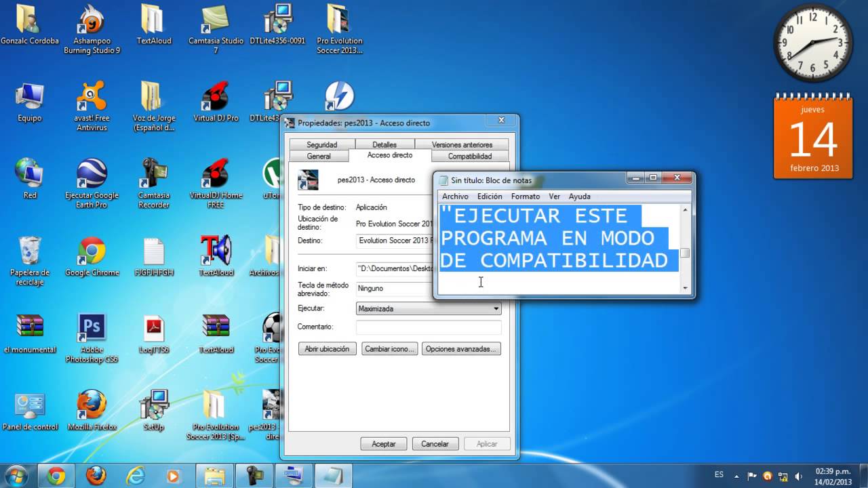This screenshot has width=868, height=488.
Task: Select the LoqJTTS6 PDF file
Action: [154, 333]
